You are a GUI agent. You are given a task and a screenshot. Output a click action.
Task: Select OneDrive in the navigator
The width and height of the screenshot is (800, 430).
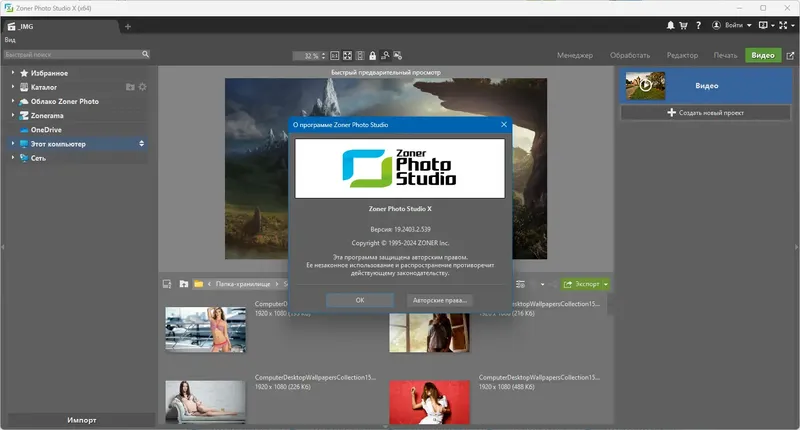[46, 130]
